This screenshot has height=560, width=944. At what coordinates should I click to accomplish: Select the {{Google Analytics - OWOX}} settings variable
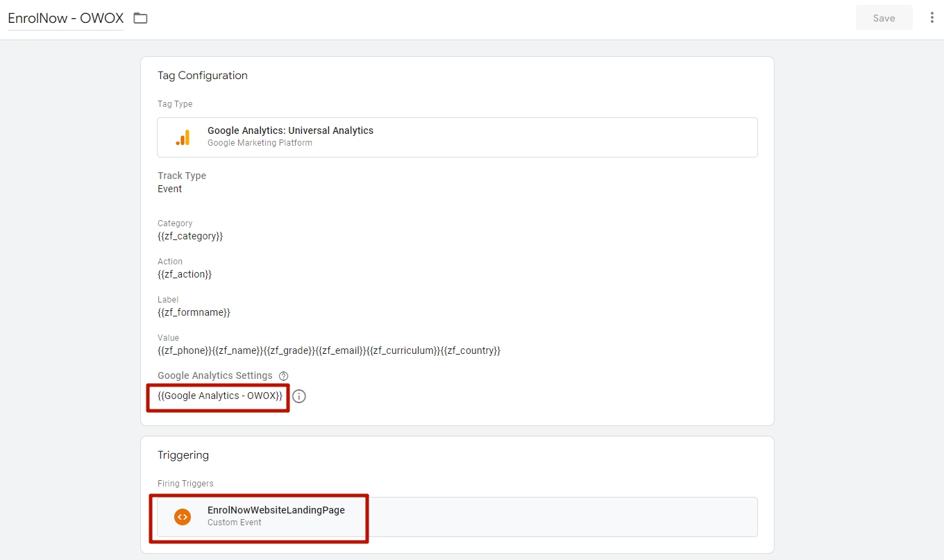coord(220,396)
